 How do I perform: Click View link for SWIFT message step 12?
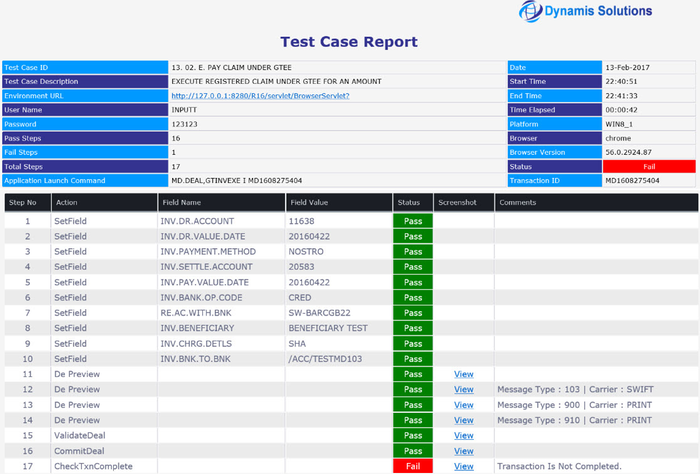[x=463, y=389]
